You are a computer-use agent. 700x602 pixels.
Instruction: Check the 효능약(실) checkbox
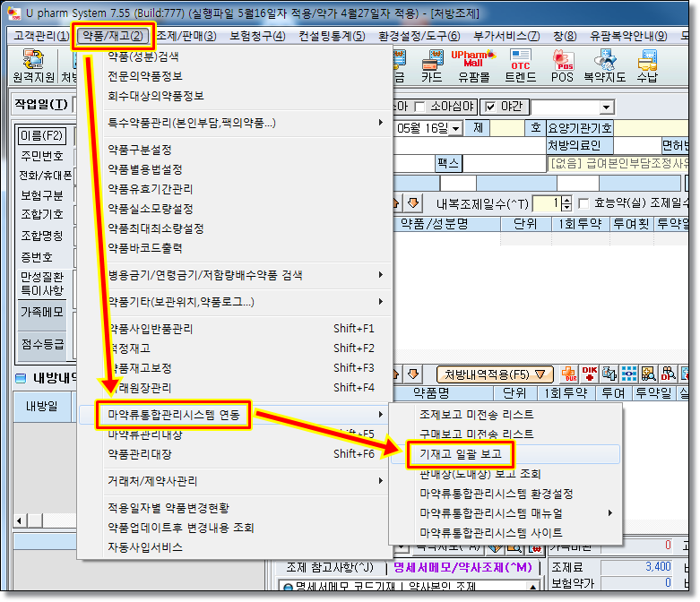tap(584, 203)
